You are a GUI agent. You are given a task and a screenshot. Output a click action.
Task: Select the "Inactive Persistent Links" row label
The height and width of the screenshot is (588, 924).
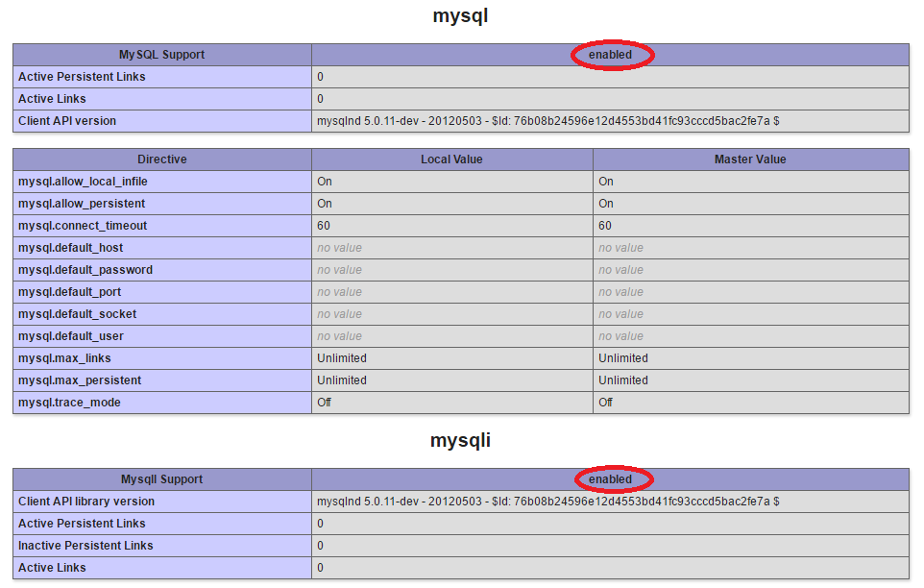pos(85,546)
